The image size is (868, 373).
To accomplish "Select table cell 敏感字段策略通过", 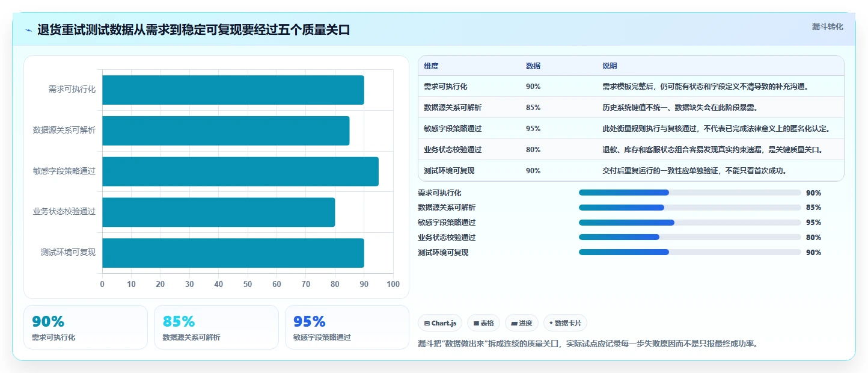I will pos(453,129).
